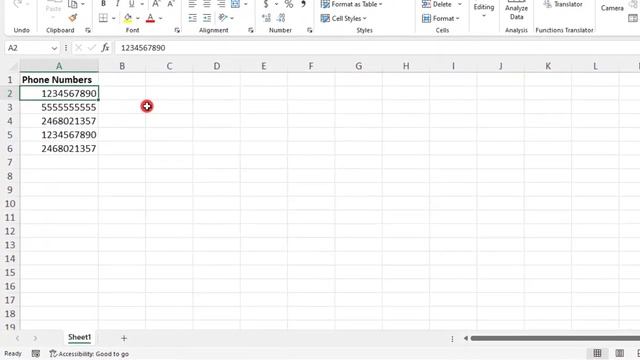Open the Accounting format dropdown arrow

[276, 4]
